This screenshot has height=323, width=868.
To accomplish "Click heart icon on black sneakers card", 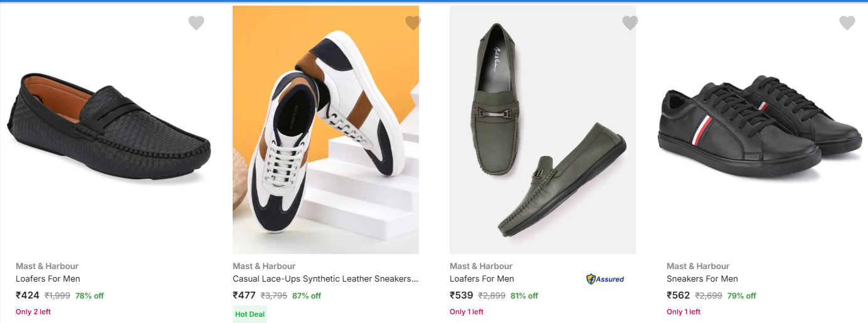I will coord(847,23).
